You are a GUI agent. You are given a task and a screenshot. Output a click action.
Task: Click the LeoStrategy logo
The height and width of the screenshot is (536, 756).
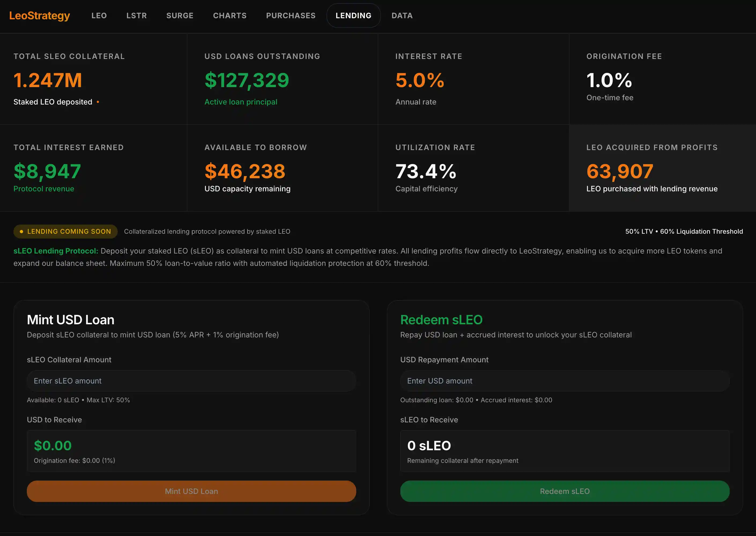(x=40, y=16)
